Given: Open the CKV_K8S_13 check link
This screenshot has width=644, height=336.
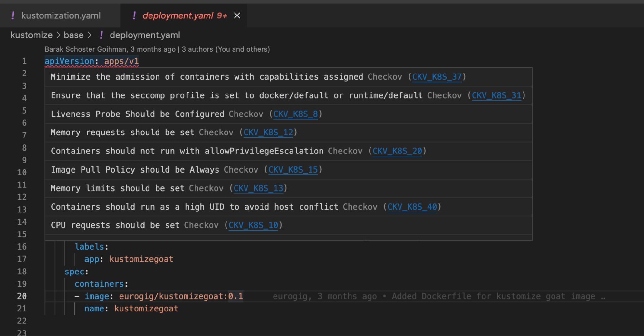Looking at the screenshot, I should point(258,188).
